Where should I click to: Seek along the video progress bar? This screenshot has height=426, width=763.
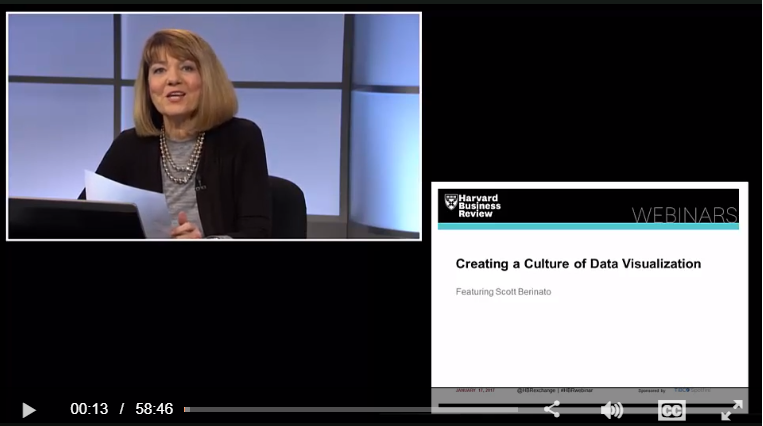(x=350, y=409)
